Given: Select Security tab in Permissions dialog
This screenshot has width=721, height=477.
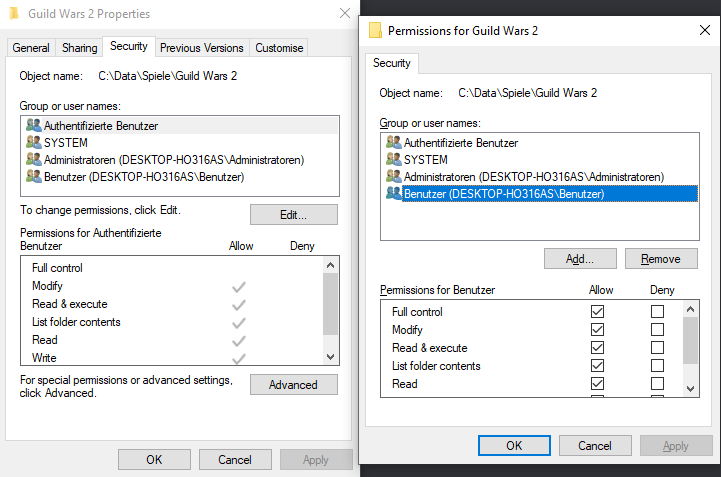Looking at the screenshot, I should tap(392, 63).
